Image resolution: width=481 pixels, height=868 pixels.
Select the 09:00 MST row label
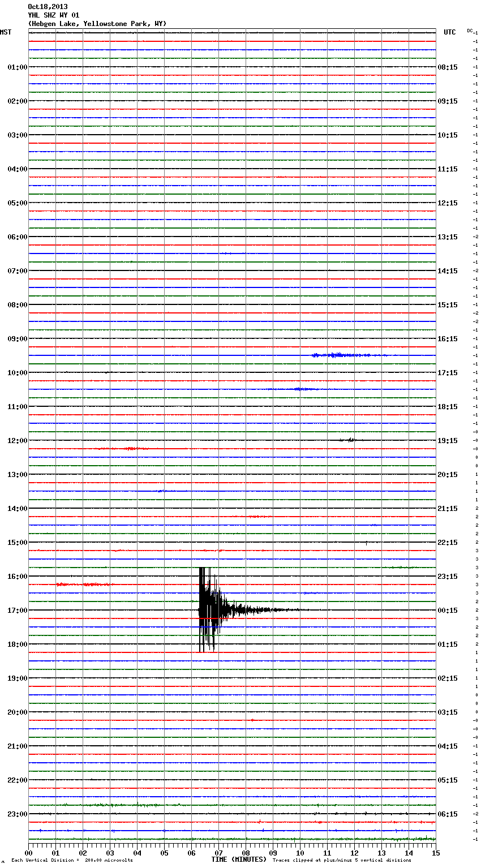click(17, 339)
